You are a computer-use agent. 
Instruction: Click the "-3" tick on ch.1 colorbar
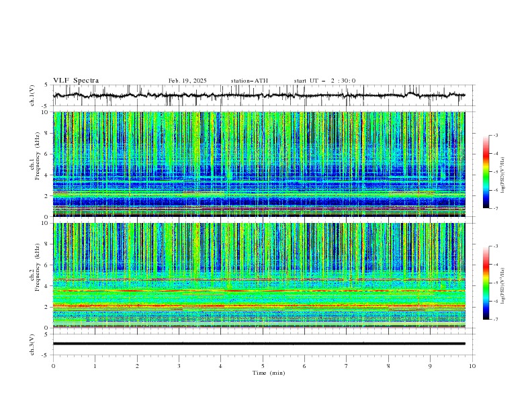pyautogui.click(x=496, y=135)
